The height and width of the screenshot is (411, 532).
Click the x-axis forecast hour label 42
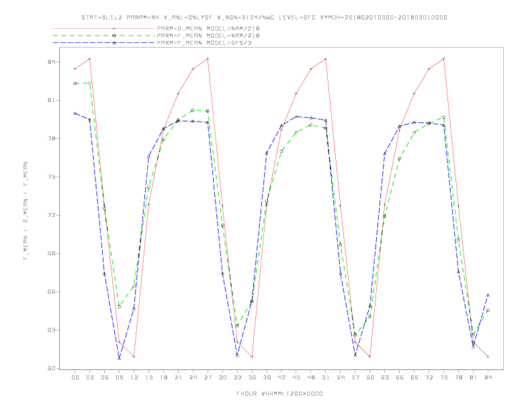click(x=281, y=377)
